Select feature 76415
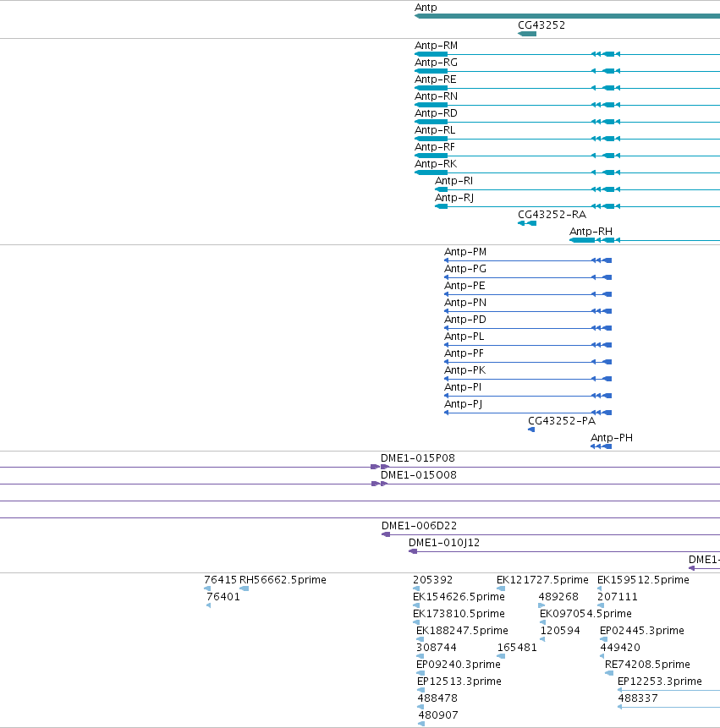Image resolution: width=720 pixels, height=728 pixels. tap(220, 580)
